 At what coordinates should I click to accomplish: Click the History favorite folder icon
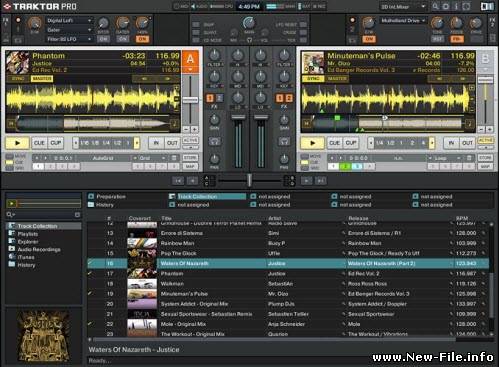(91, 205)
